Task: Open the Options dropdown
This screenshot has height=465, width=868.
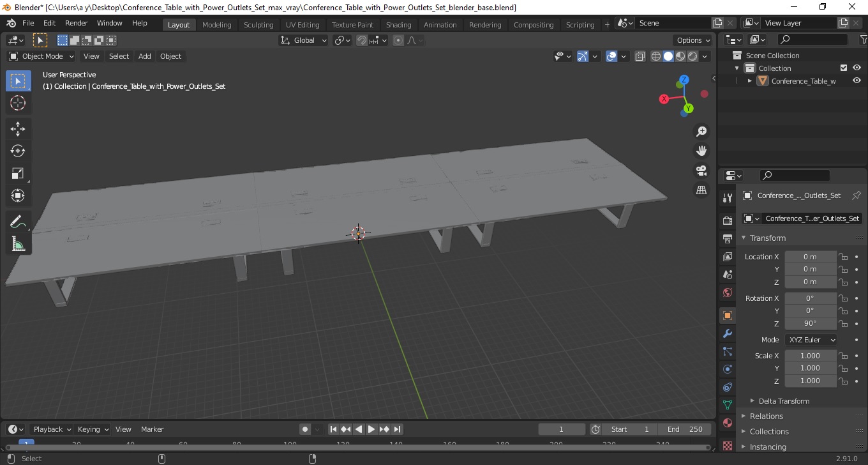Action: [694, 40]
